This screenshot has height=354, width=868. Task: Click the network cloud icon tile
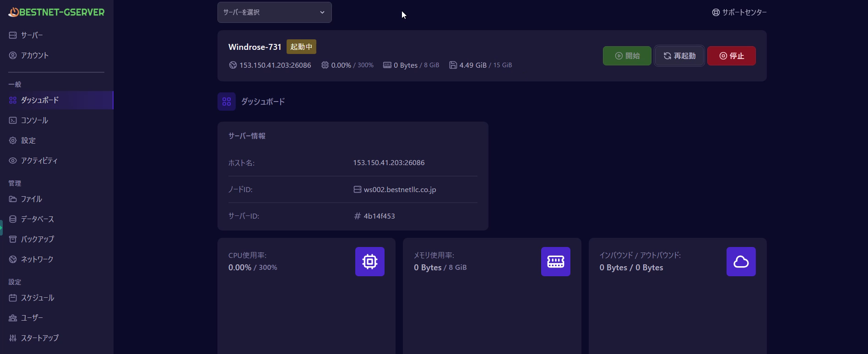[x=741, y=262]
